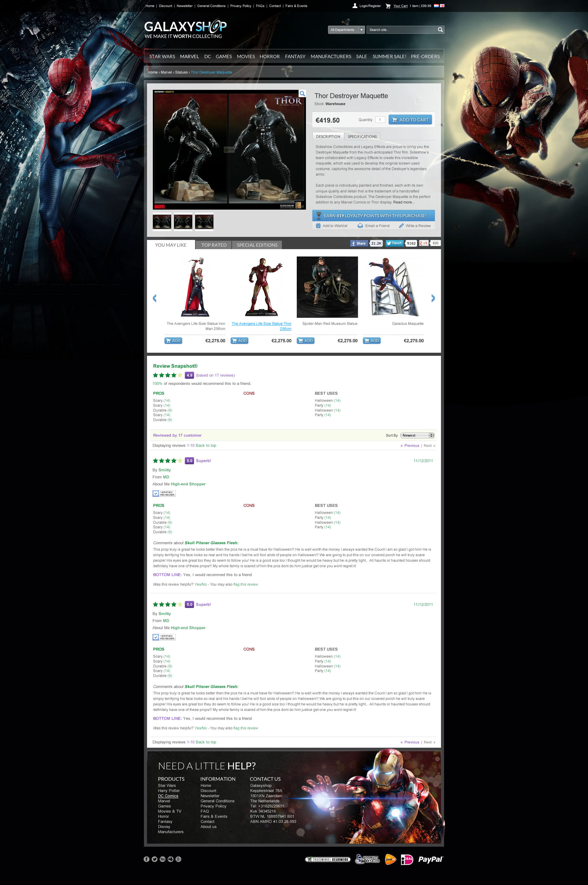Viewport: 588px width, 885px height.
Task: Click the Add to Cart button
Action: pyautogui.click(x=410, y=120)
